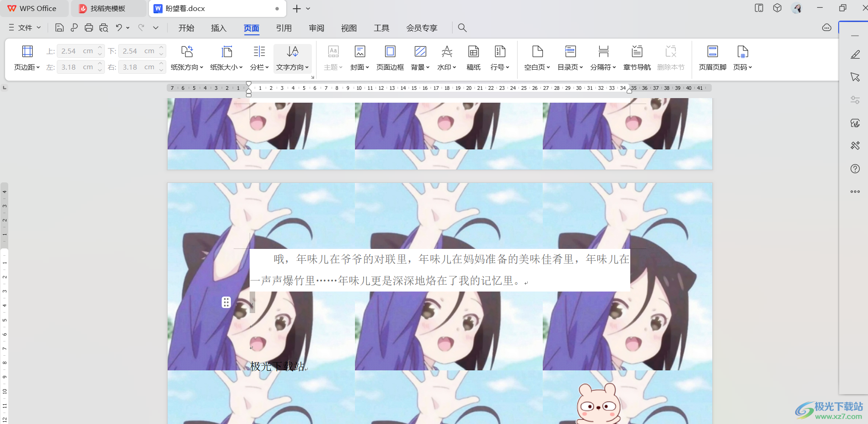Screen dimensions: 868x424
Task: Open Page Number (页码) tool
Action: [742, 58]
